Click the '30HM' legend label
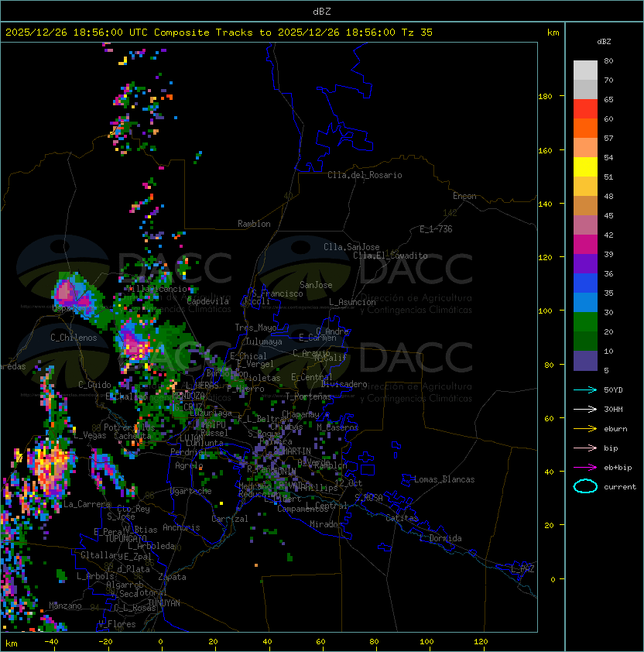Screen dimensions: 644x652 pyautogui.click(x=613, y=409)
